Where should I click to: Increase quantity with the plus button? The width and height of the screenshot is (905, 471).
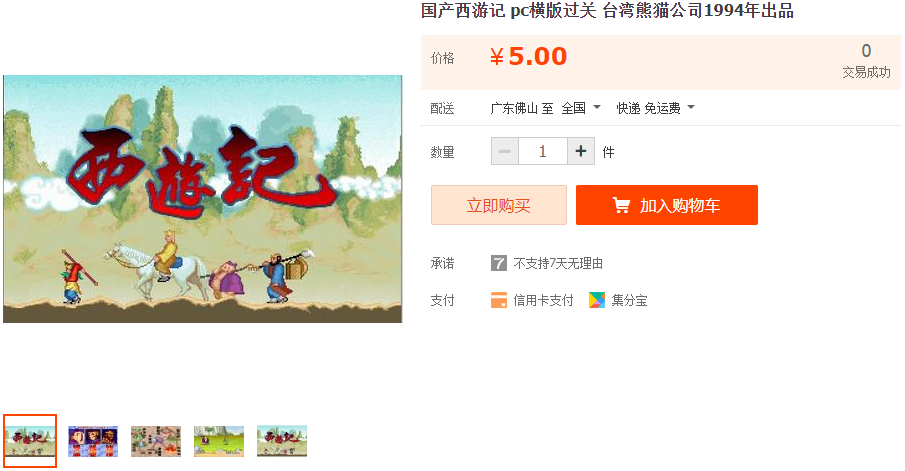pyautogui.click(x=581, y=151)
